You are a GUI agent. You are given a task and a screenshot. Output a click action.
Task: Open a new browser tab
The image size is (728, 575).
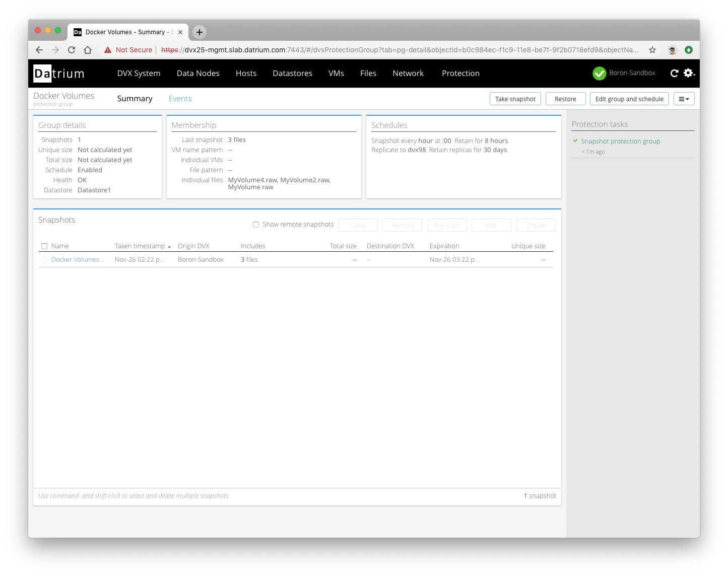200,32
